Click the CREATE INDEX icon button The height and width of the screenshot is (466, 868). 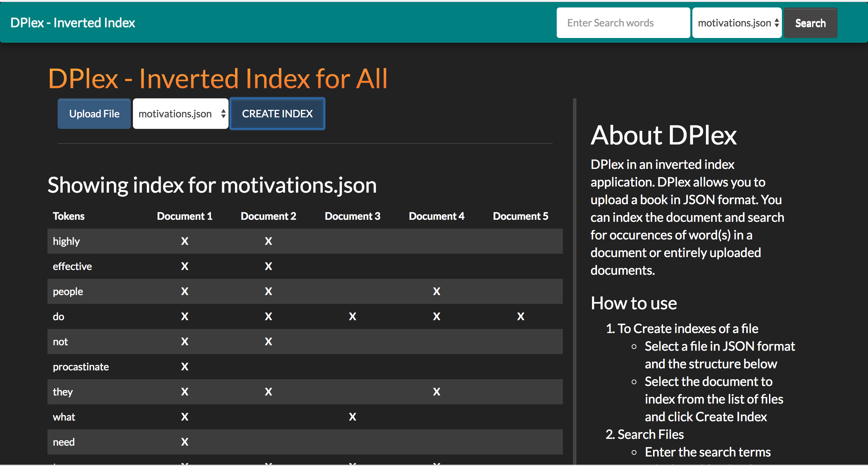(278, 114)
